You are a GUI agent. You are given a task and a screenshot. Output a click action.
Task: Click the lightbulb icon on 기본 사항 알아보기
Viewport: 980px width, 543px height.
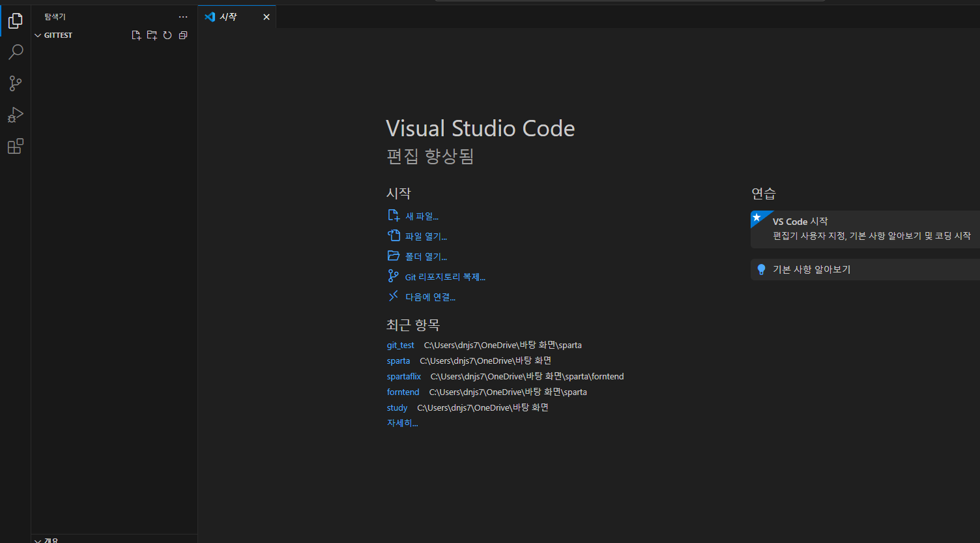(761, 269)
